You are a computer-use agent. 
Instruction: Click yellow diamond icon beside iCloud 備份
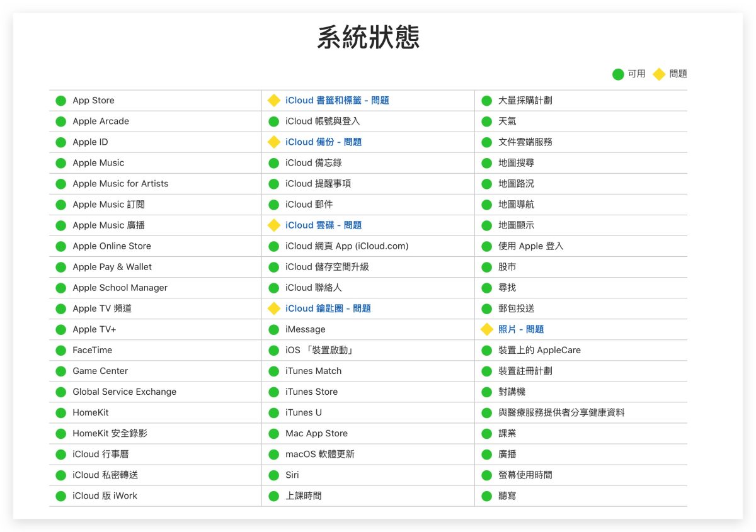pos(273,142)
